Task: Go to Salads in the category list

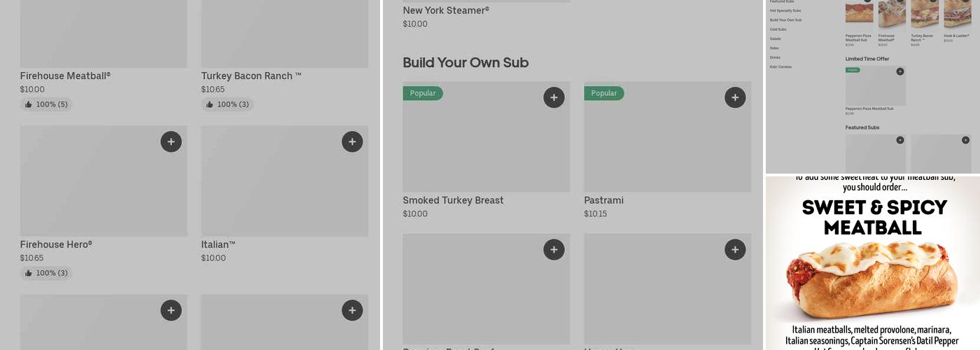Action: pyautogui.click(x=776, y=38)
